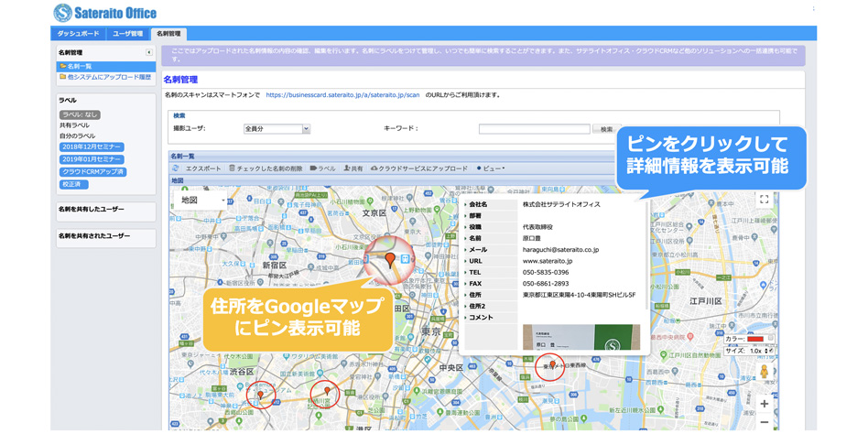The image size is (868, 434).
Task: Click the 名刺を共有されたユーザー panel header
Action: pos(105,236)
